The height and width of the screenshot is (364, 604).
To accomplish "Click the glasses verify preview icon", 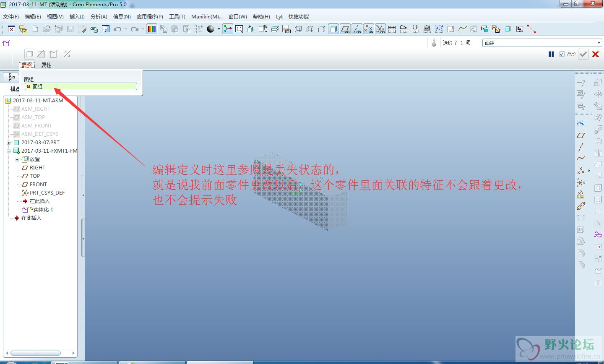I will (x=571, y=54).
